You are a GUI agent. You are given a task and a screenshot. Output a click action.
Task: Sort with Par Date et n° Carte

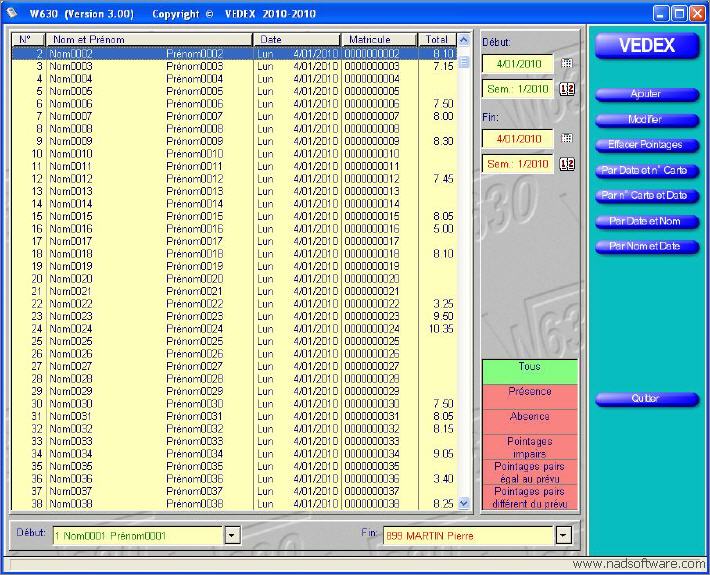coord(647,171)
